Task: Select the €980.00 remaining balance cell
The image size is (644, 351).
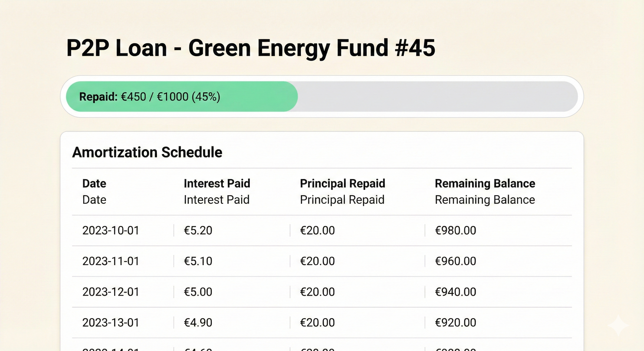Action: click(456, 230)
